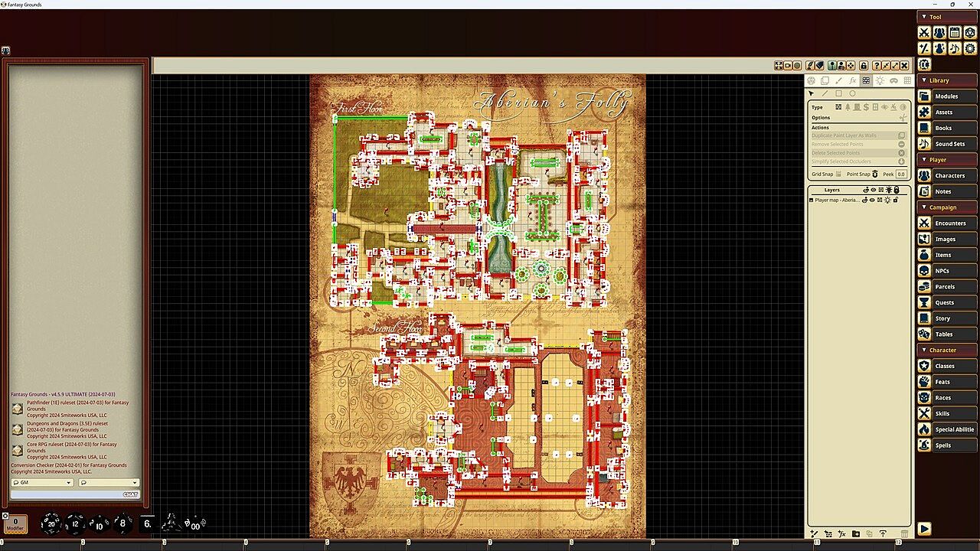Roll the d12 die

pos(75,523)
